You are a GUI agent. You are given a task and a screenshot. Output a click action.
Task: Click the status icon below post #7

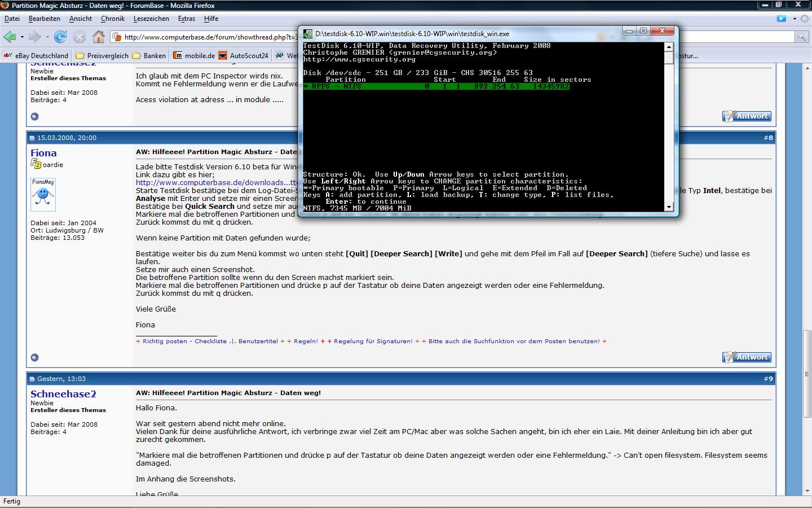[35, 116]
